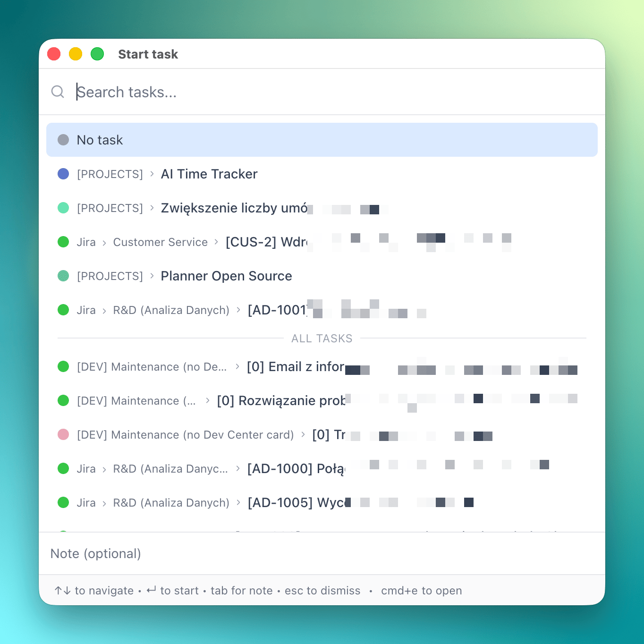644x644 pixels.
Task: Click the macOS green fullscreen window button
Action: pos(97,54)
